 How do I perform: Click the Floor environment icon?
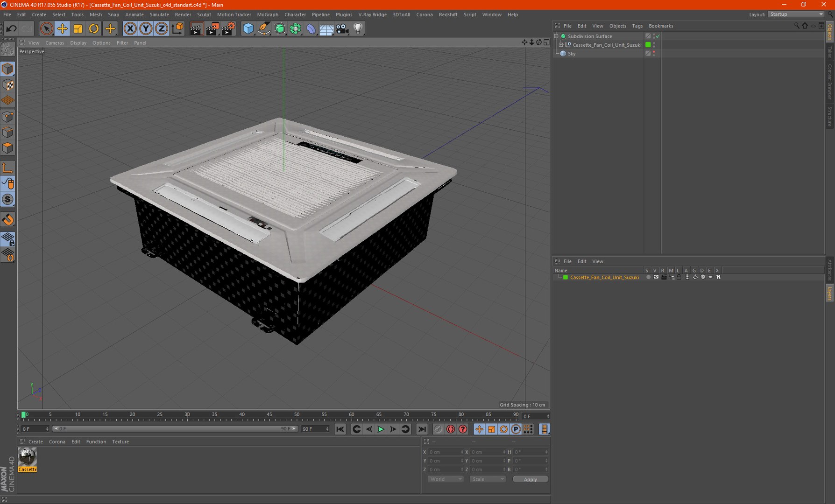[326, 29]
